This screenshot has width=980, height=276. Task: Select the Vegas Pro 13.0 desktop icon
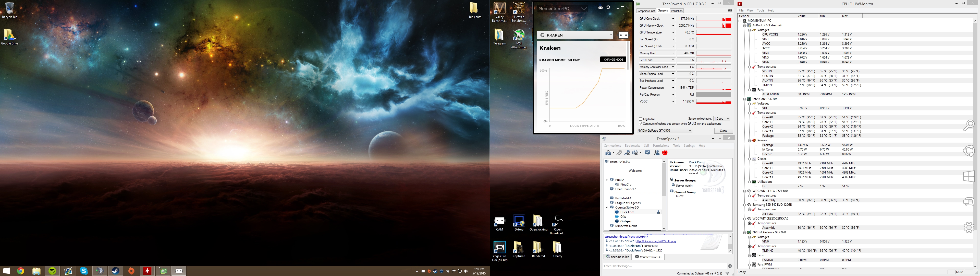pyautogui.click(x=499, y=251)
